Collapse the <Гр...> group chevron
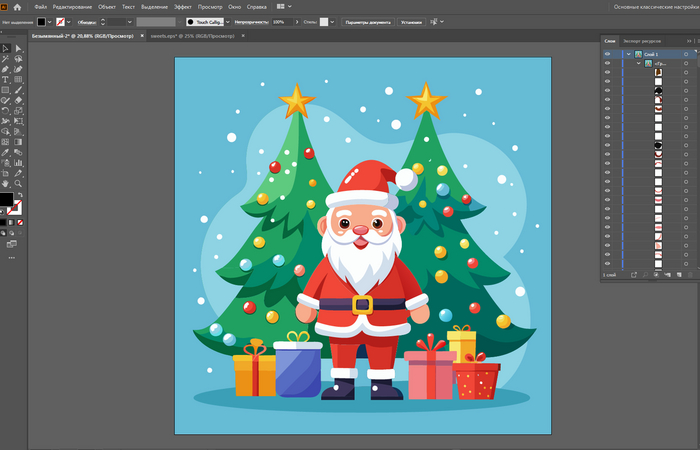 click(x=638, y=63)
